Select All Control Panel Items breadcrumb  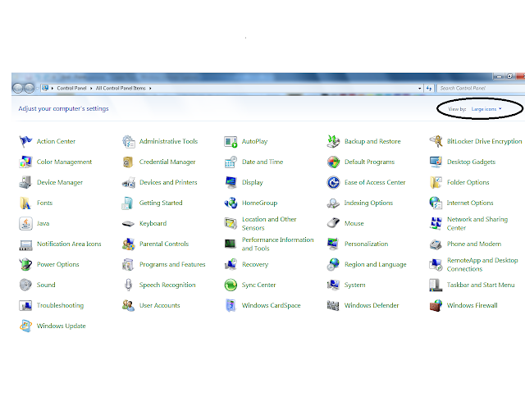pyautogui.click(x=121, y=88)
